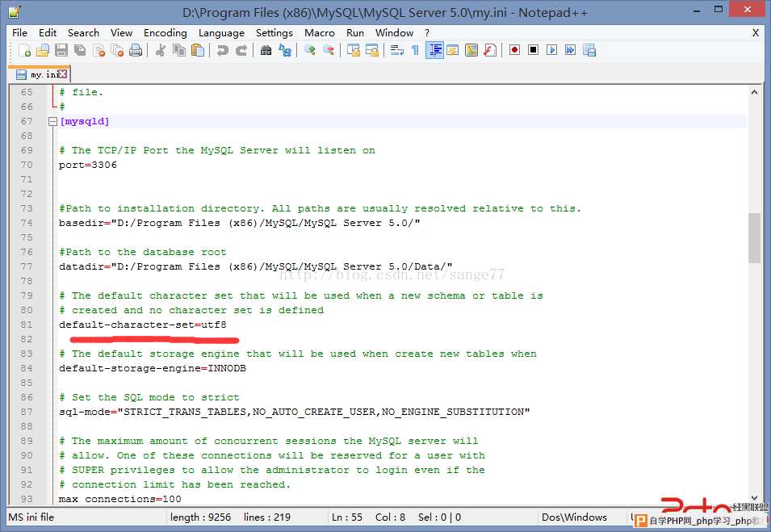Open a file with the folder icon
The height and width of the screenshot is (532, 771).
43,50
